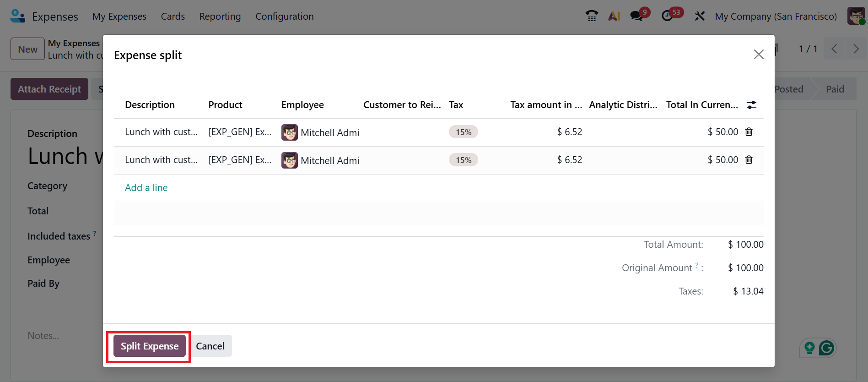Click the 15% tax tag on first line
This screenshot has height=382, width=868.
463,132
